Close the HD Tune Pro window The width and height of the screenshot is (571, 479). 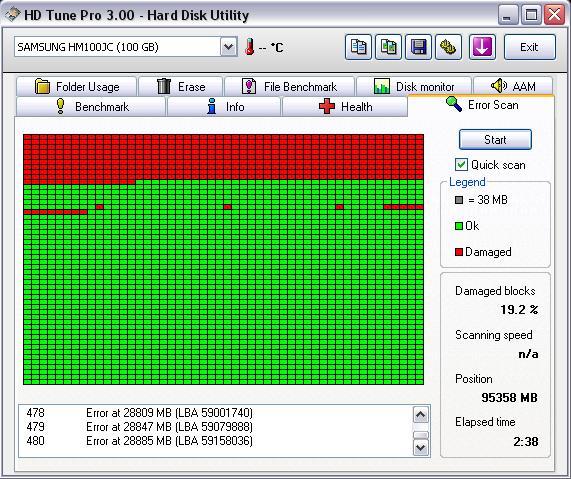point(554,15)
